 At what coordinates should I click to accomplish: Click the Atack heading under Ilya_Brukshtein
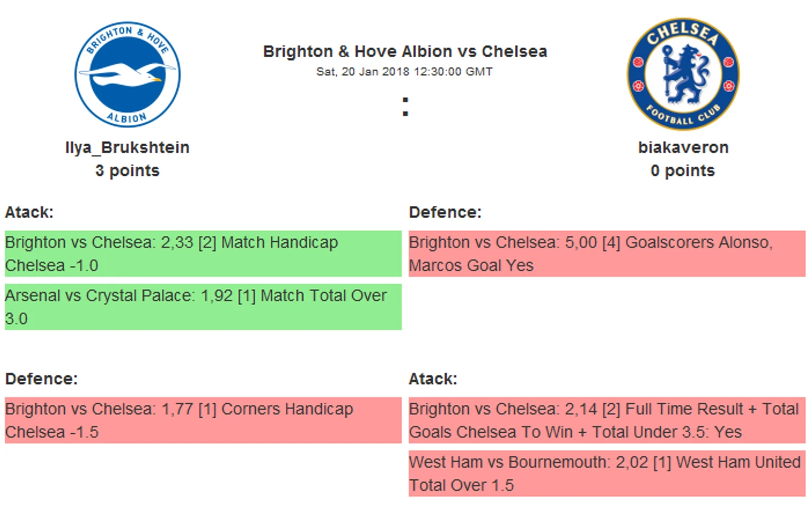(x=29, y=212)
